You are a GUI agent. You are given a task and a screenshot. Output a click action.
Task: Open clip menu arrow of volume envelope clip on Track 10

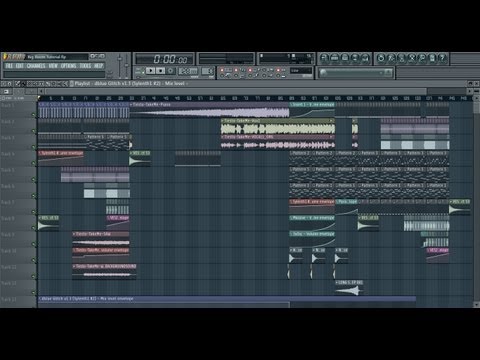tap(74, 250)
